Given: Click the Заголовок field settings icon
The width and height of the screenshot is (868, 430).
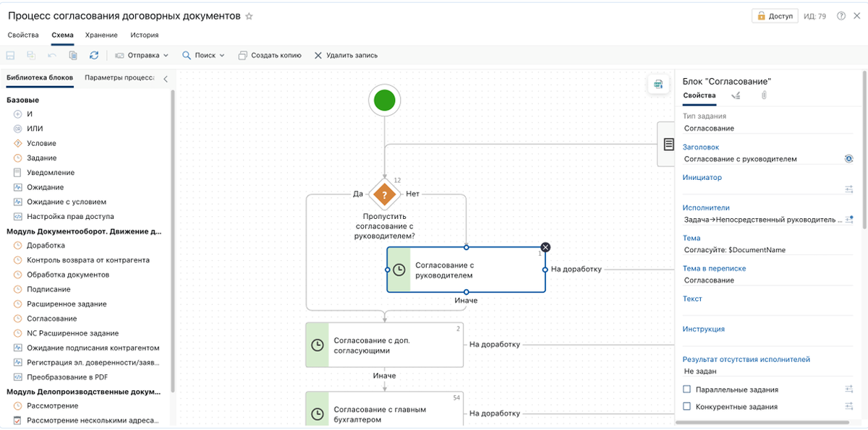Looking at the screenshot, I should 849,159.
